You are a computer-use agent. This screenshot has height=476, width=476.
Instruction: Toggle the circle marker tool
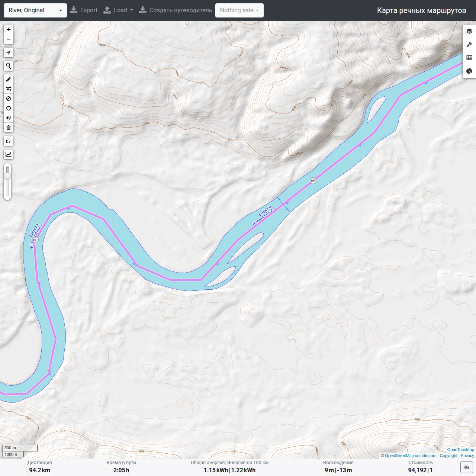click(x=9, y=108)
